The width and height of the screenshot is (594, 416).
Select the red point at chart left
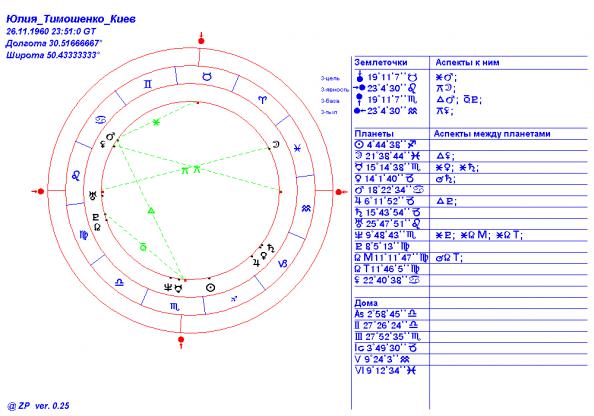(41, 191)
